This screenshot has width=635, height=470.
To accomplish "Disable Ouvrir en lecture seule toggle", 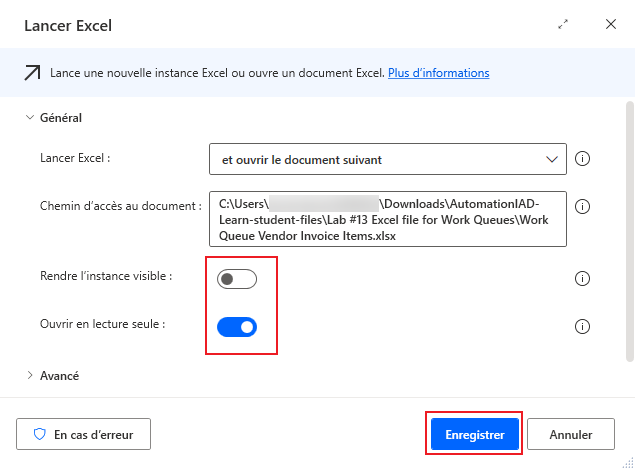I will (237, 327).
